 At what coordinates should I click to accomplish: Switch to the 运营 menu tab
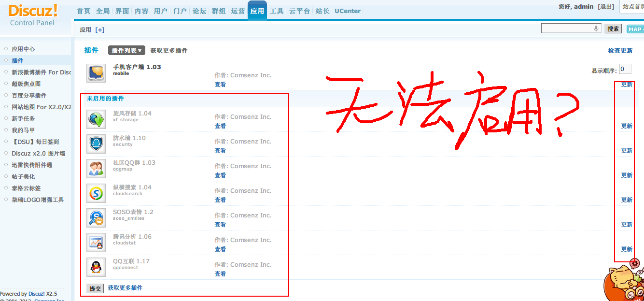[238, 11]
